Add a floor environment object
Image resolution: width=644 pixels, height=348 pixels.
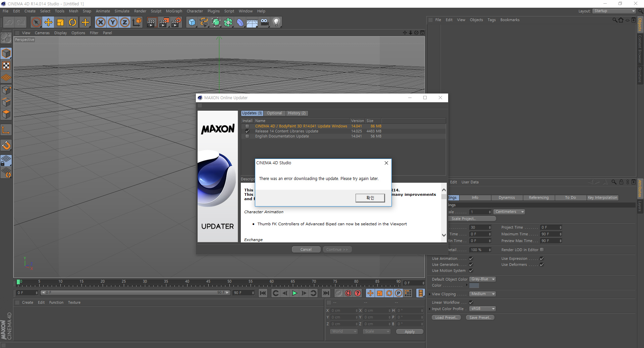pos(252,22)
